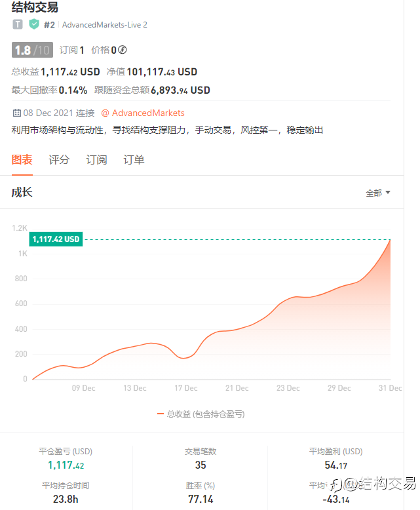The width and height of the screenshot is (420, 510).
Task: Click the 订阅 1 subscriber count
Action: pos(72,50)
